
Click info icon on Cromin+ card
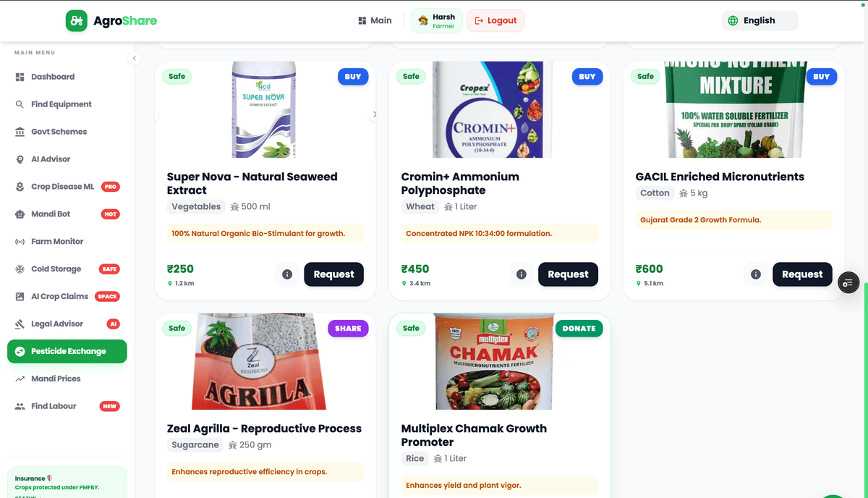(x=522, y=274)
